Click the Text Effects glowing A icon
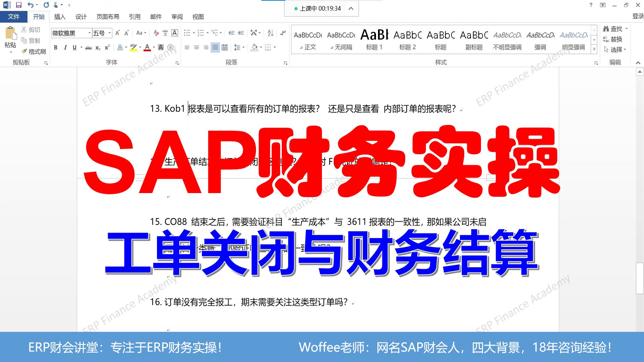 120,48
